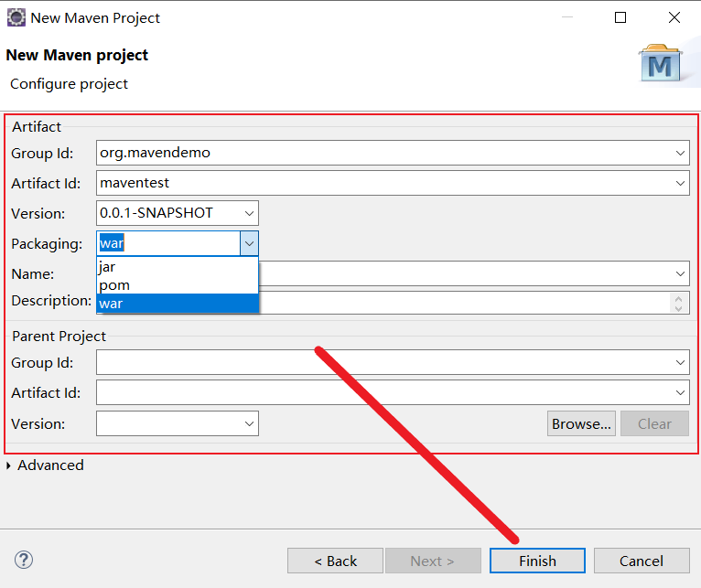Click the Browse... button
701x588 pixels.
[x=581, y=423]
